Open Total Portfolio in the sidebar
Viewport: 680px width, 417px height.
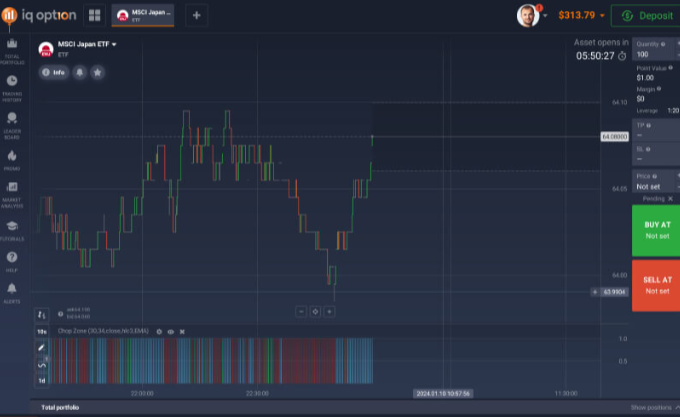pos(12,50)
